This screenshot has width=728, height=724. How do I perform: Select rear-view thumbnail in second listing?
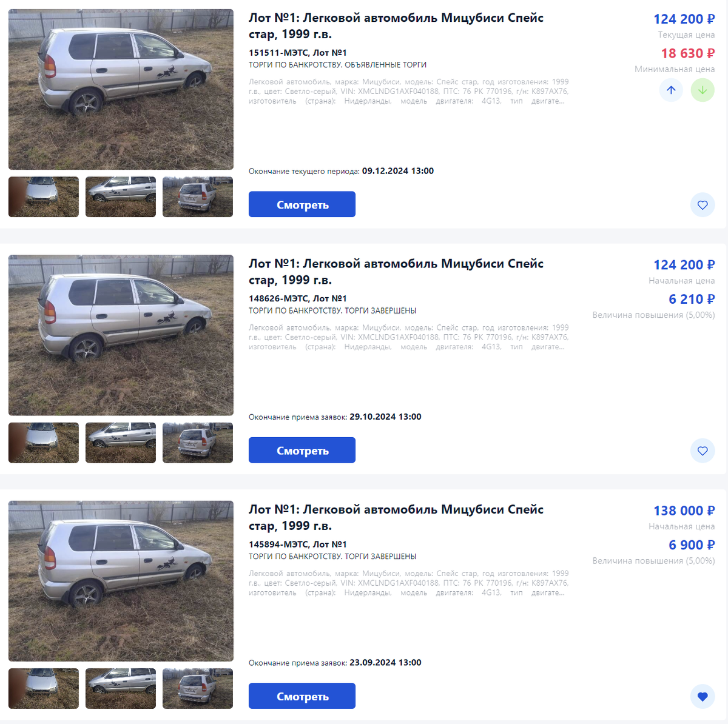tap(198, 443)
